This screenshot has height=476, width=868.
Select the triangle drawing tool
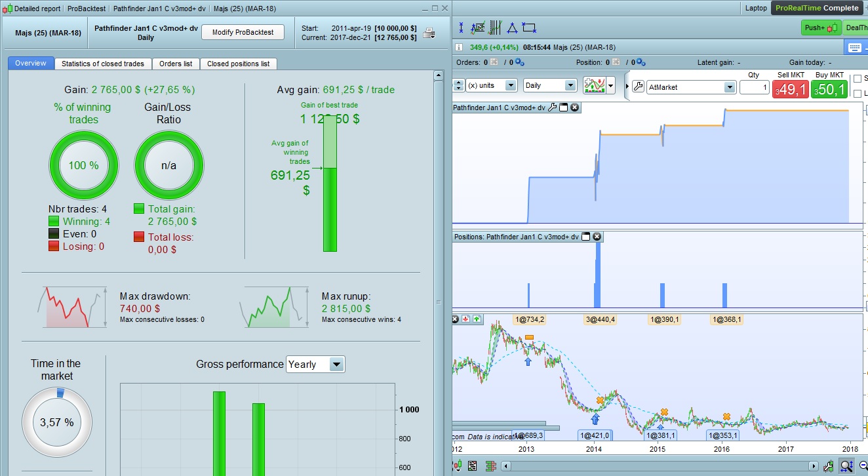pos(512,28)
